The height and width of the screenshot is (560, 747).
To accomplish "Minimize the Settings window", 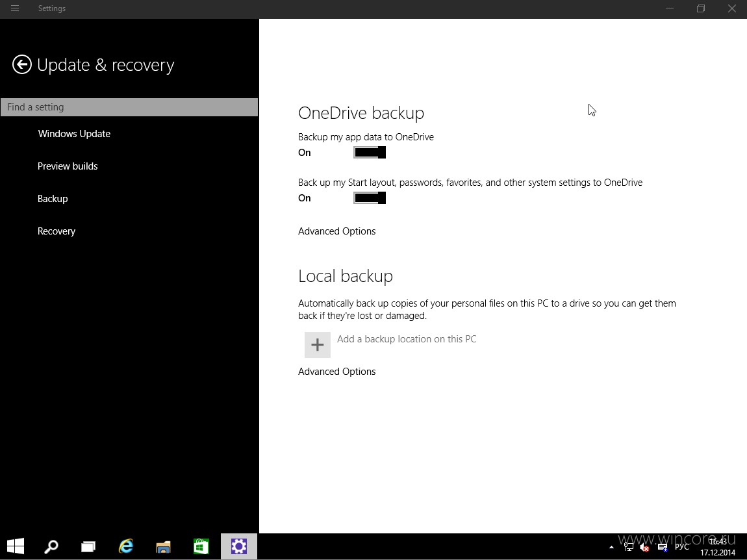I will [x=670, y=8].
